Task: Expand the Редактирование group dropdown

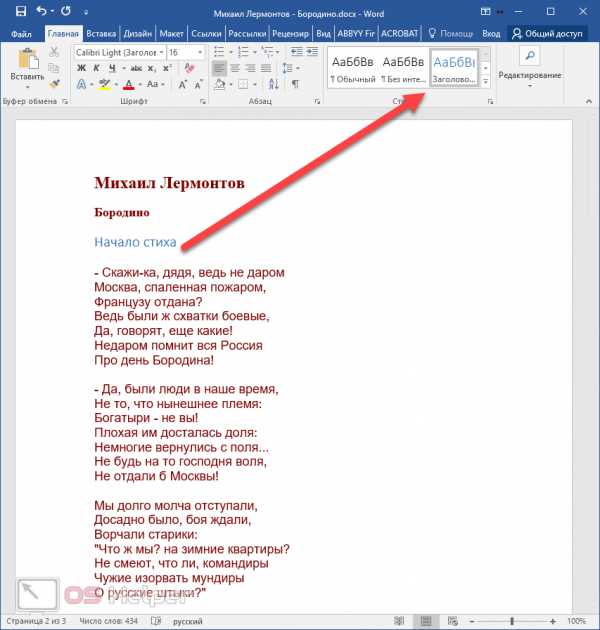Action: (530, 86)
